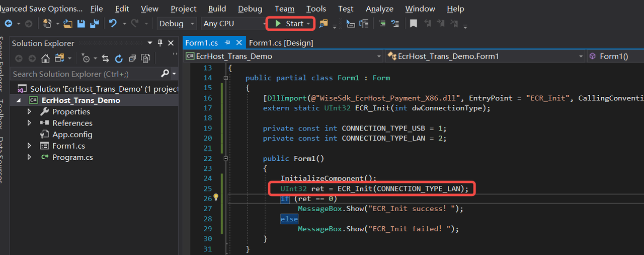
Task: Open the Edit menu
Action: [x=122, y=9]
